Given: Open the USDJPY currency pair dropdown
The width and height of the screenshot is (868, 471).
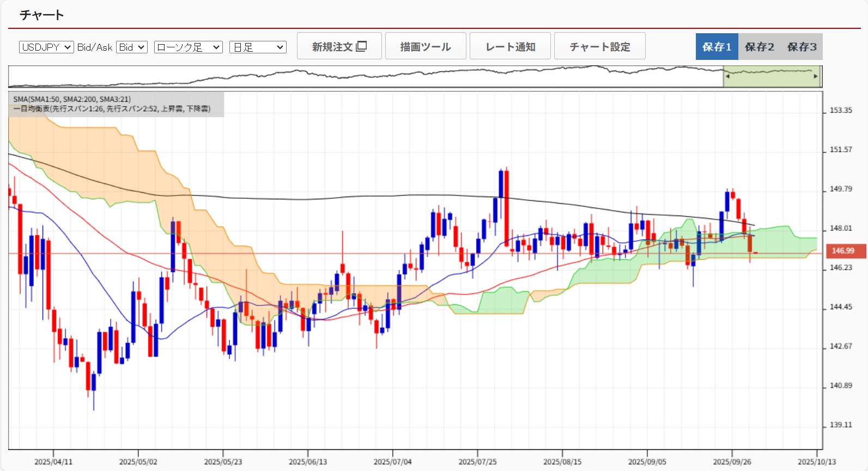Looking at the screenshot, I should (46, 47).
